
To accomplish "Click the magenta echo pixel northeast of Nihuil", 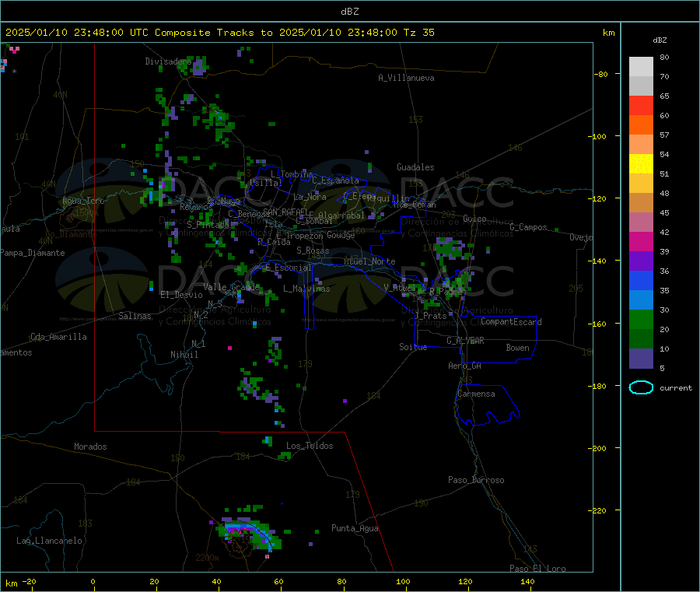I will click(230, 348).
